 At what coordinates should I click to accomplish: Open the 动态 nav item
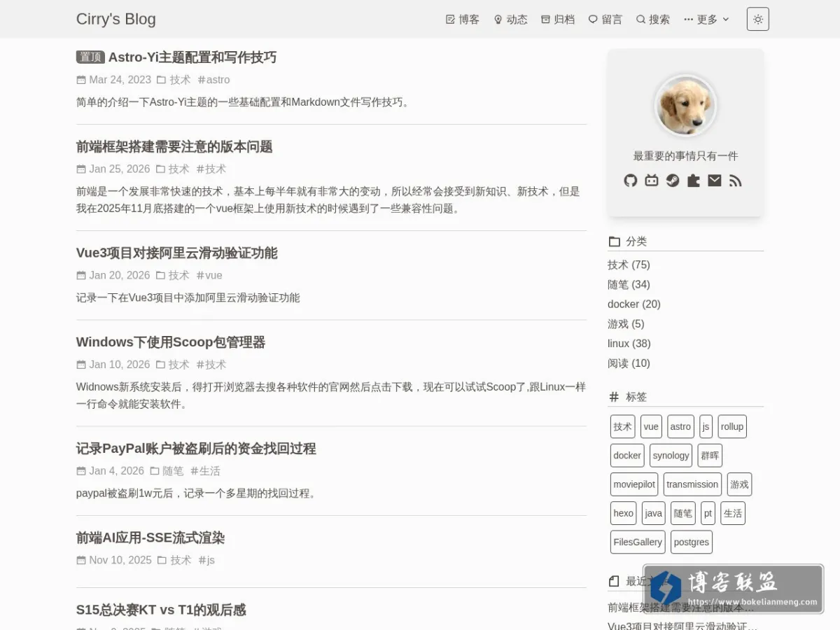(510, 20)
